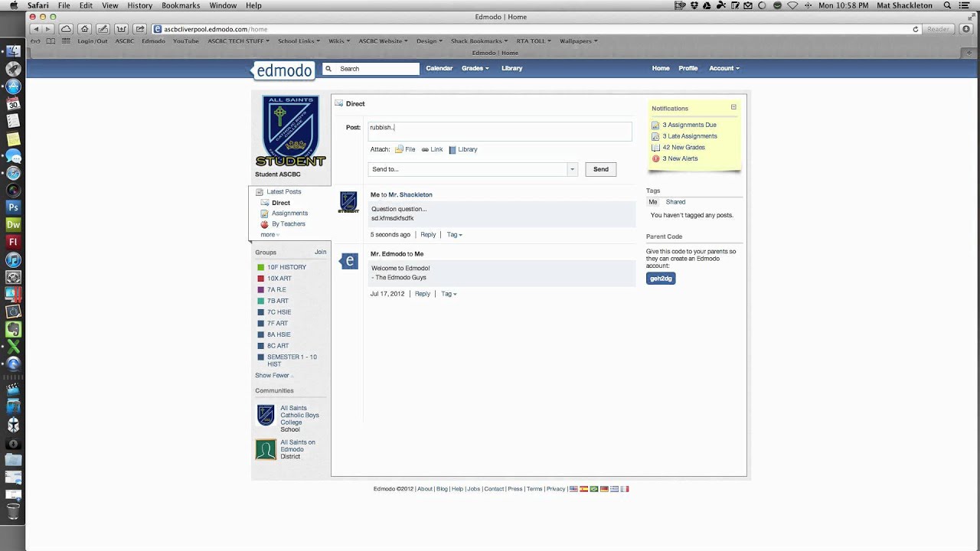The width and height of the screenshot is (980, 551).
Task: Click Safari's Share toolbar button
Action: point(139,29)
